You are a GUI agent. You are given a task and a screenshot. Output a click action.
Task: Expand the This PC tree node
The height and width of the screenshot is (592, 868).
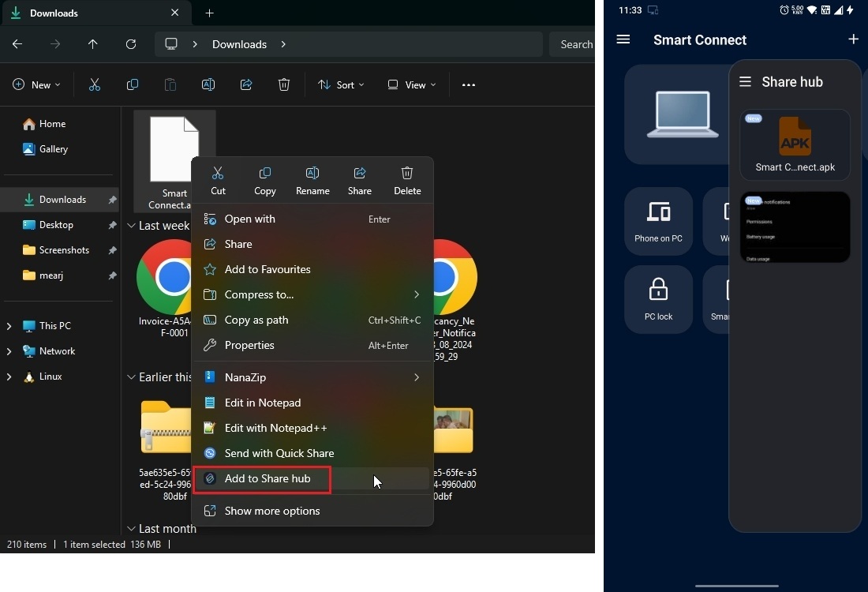[x=9, y=326]
